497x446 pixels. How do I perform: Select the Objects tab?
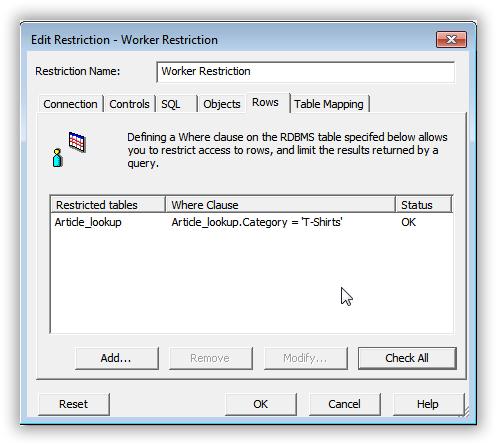[222, 104]
